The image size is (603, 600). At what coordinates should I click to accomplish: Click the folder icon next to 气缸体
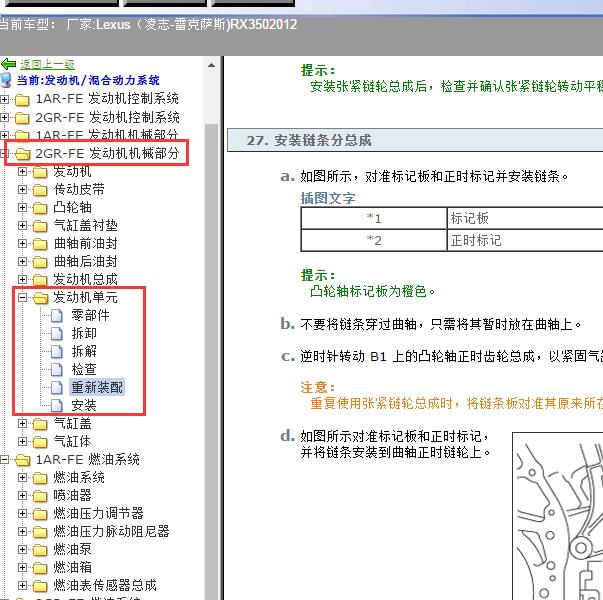[x=40, y=442]
